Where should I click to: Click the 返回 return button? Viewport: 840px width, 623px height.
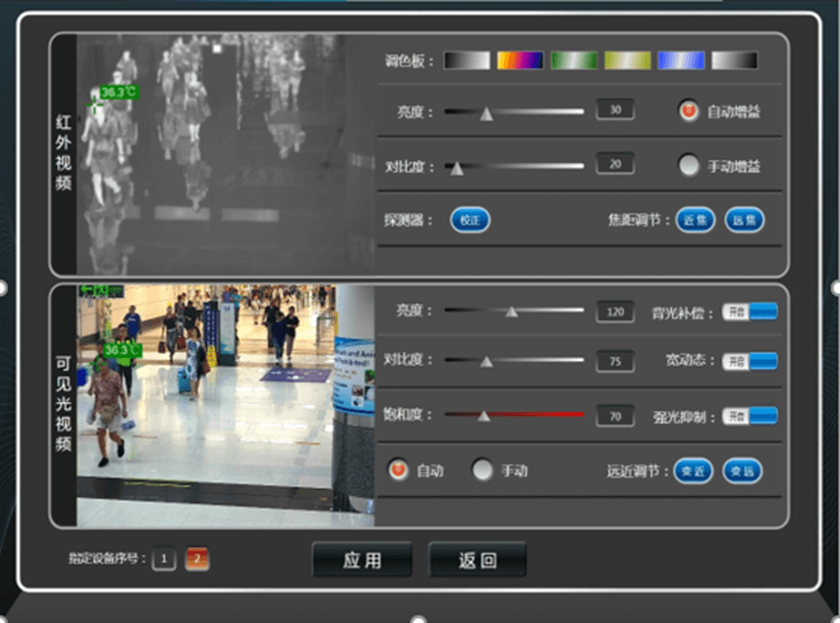pos(477,560)
